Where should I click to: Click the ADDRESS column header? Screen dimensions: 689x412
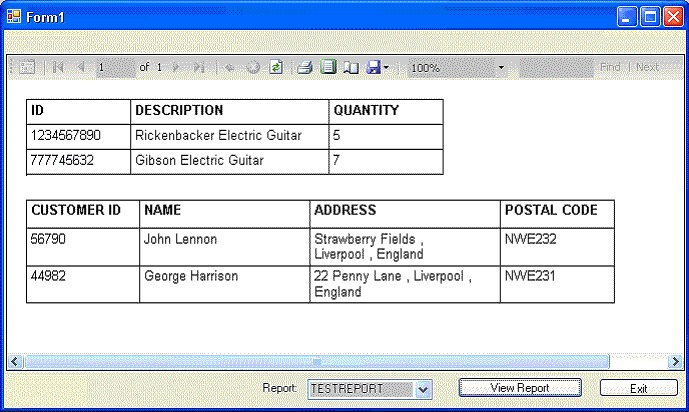click(x=405, y=214)
